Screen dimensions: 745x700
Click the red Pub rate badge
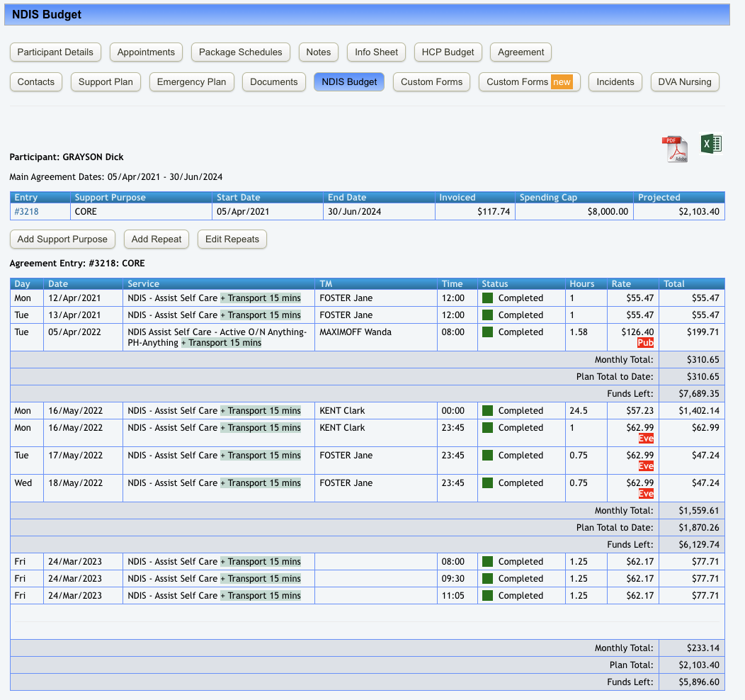[645, 343]
